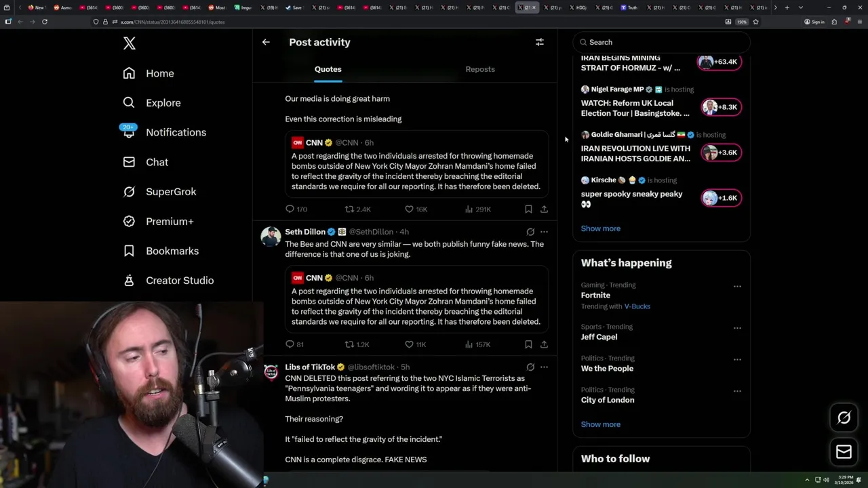Share Seth Dillon's post
This screenshot has width=868, height=488.
pyautogui.click(x=544, y=344)
